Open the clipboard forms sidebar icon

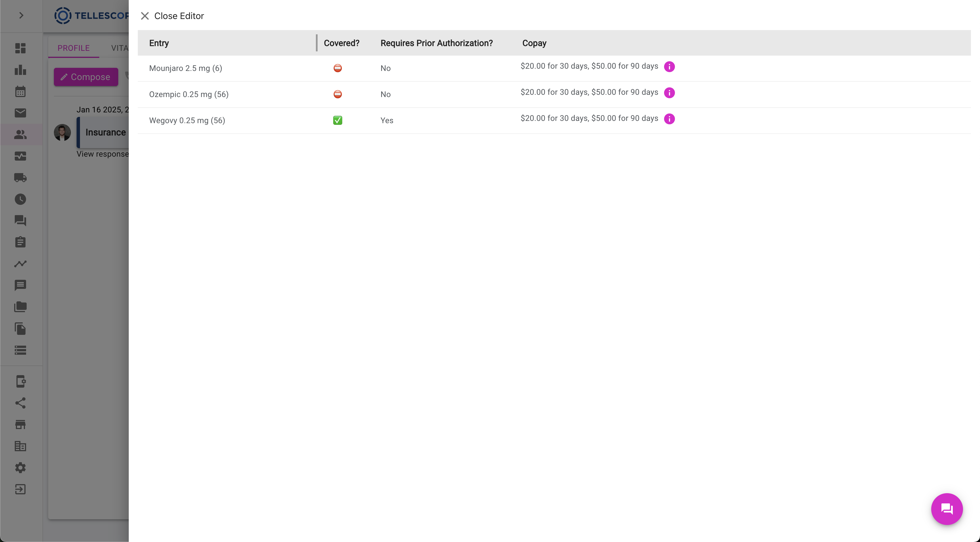pos(20,242)
